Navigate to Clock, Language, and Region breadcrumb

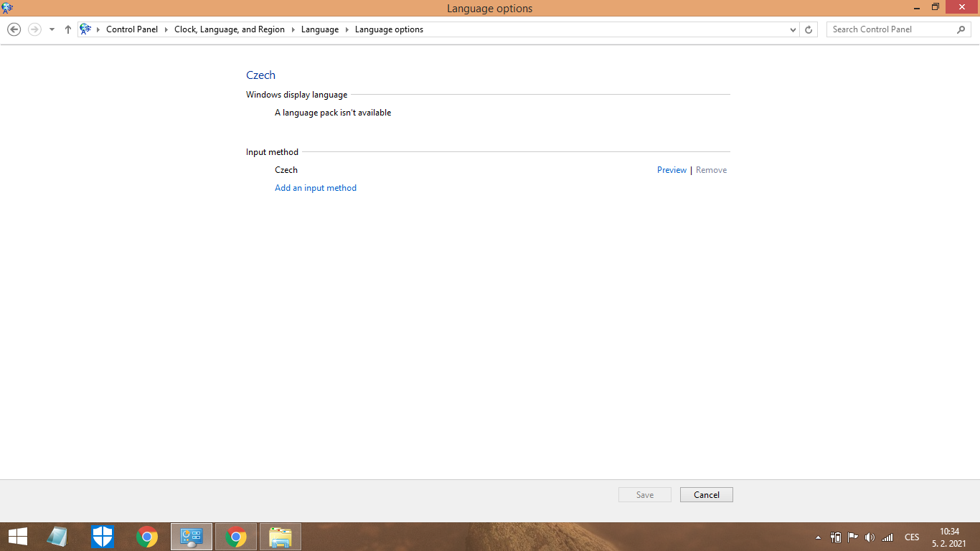(x=230, y=29)
